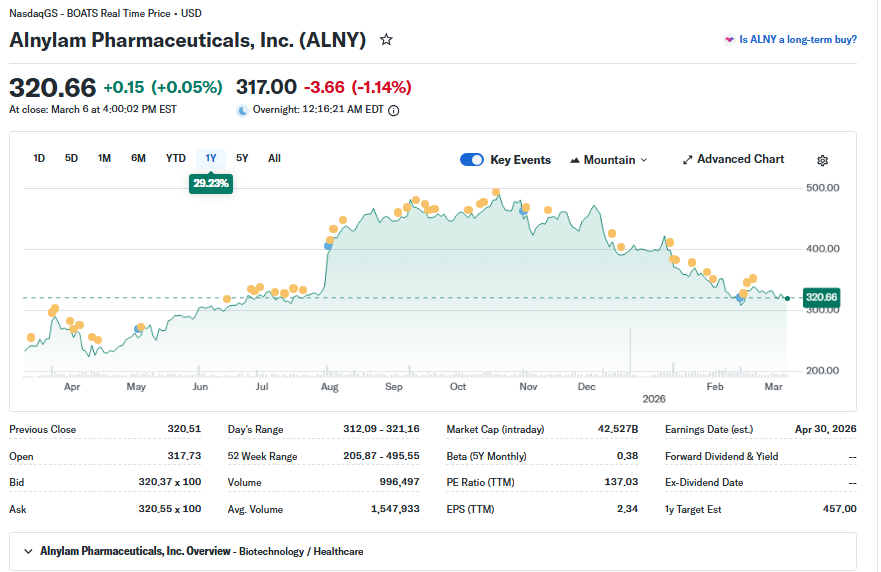This screenshot has width=881, height=572.
Task: Select the YTD time range
Action: click(175, 158)
